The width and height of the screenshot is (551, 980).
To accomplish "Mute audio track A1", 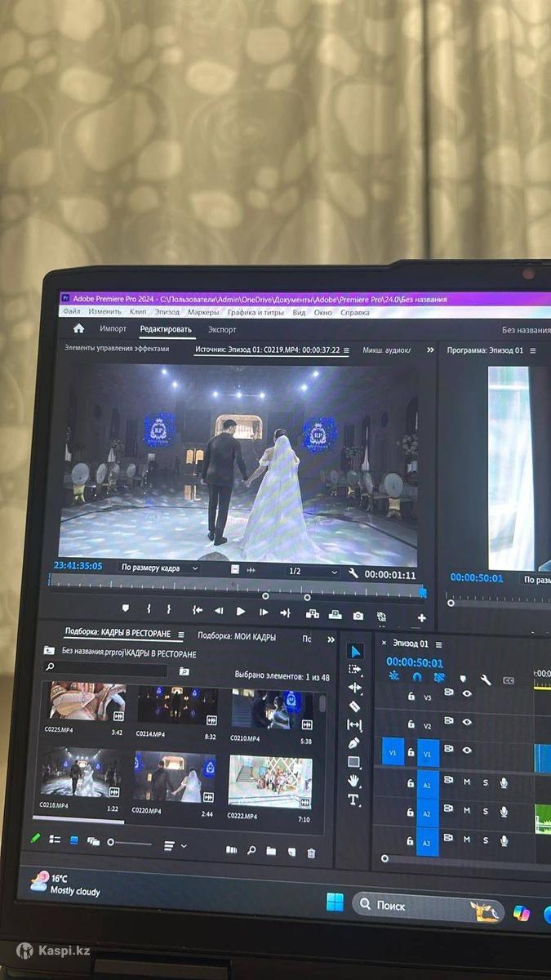I will (467, 782).
